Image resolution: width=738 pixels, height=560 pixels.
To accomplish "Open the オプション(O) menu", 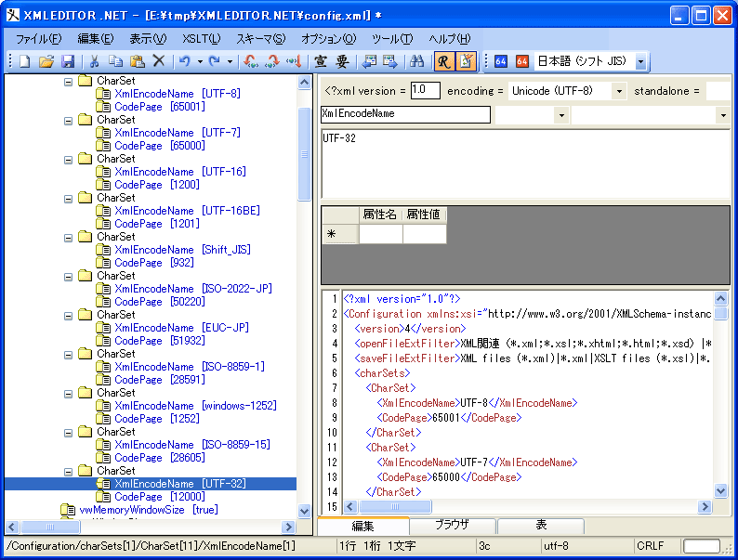I will (328, 39).
